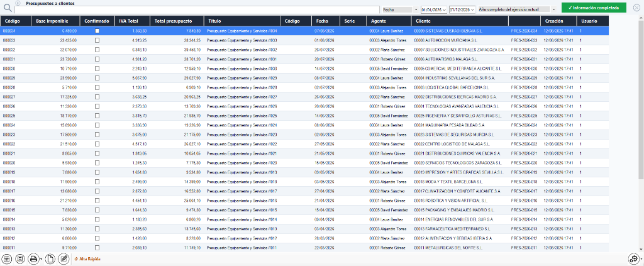Open the Fecha filter field dropdown
The image size is (644, 266).
(x=416, y=9)
